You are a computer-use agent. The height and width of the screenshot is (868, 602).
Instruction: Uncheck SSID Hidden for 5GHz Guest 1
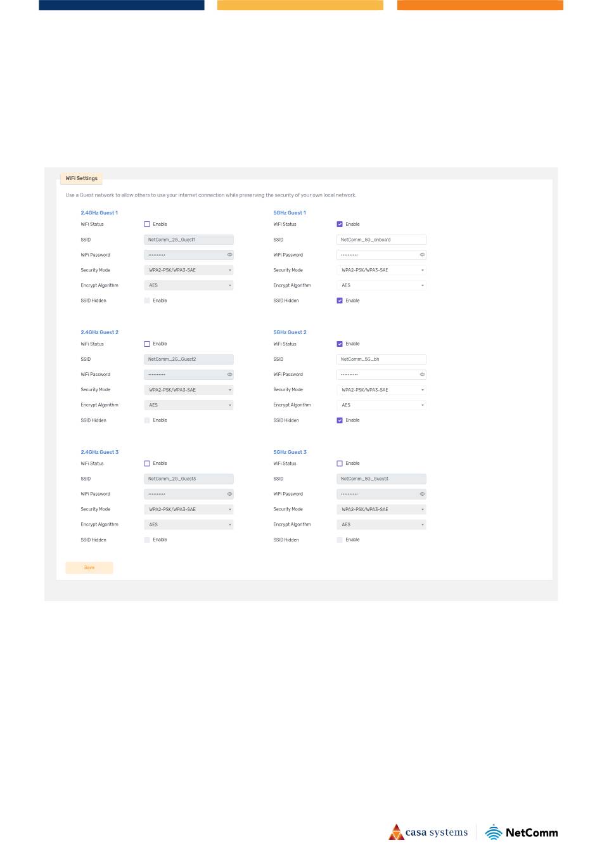(340, 301)
